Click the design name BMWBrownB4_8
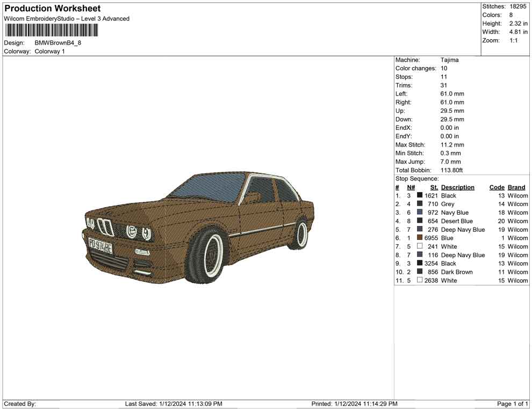The image size is (532, 409). 57,43
